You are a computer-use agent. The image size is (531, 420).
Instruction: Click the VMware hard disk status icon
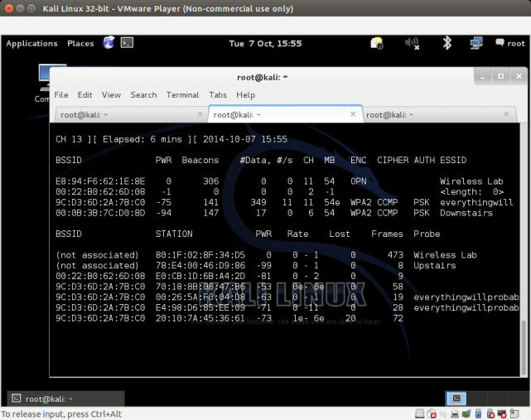[420, 413]
